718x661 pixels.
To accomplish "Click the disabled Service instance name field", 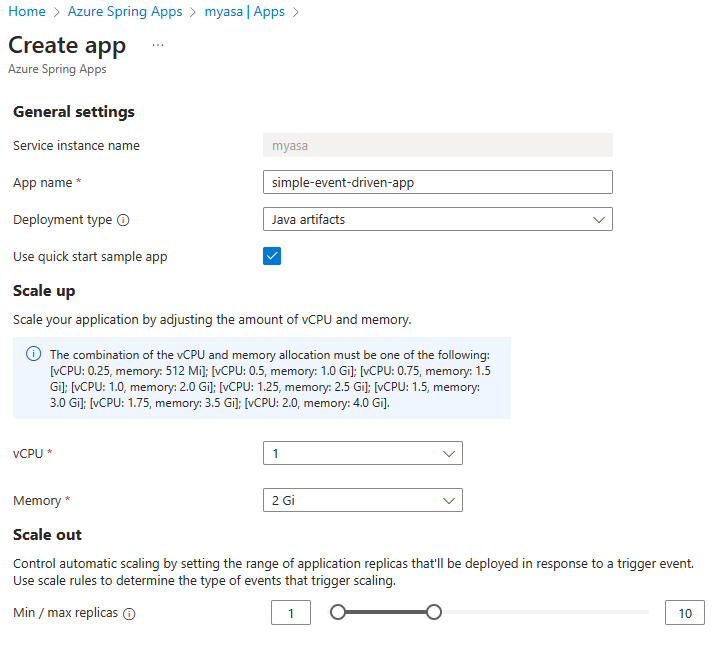I will (436, 145).
